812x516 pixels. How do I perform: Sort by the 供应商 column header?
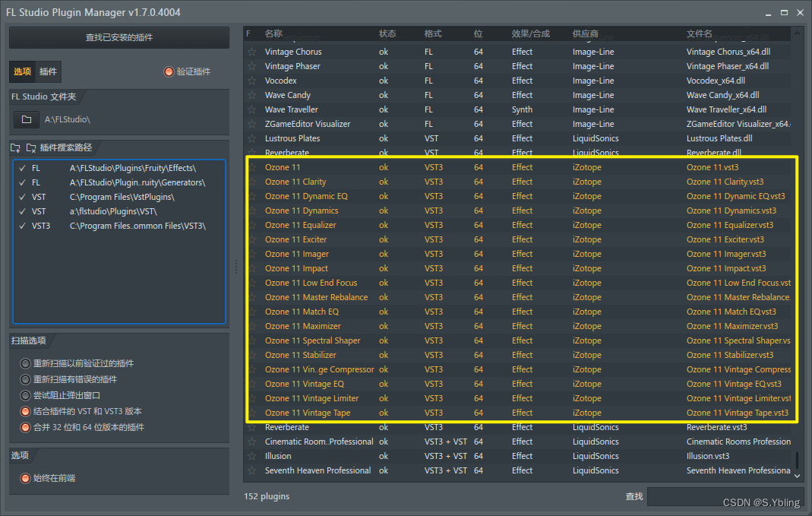pyautogui.click(x=586, y=33)
